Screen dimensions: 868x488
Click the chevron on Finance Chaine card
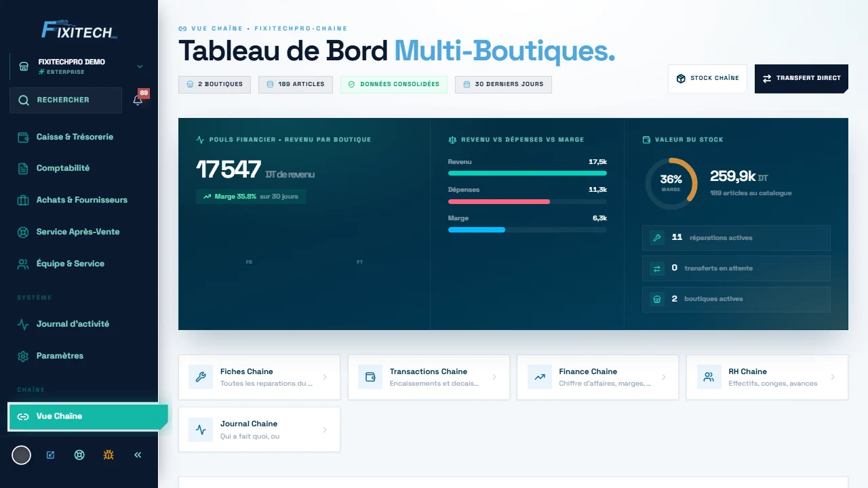pyautogui.click(x=664, y=377)
